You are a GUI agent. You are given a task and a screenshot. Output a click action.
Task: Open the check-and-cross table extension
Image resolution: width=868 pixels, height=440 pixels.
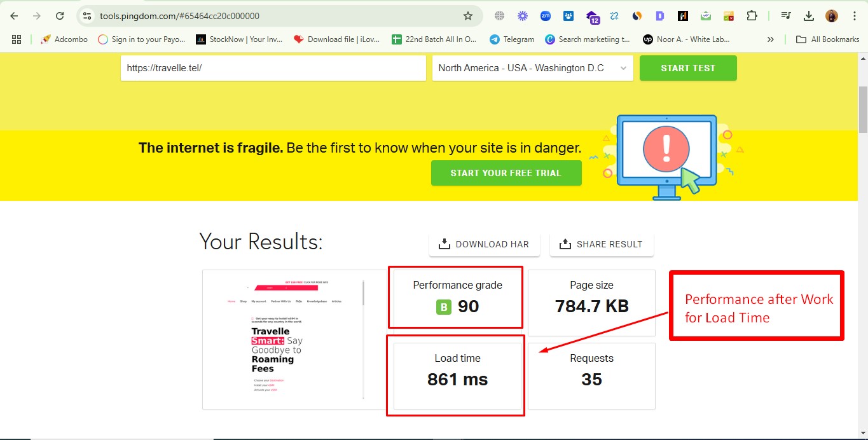tap(729, 16)
